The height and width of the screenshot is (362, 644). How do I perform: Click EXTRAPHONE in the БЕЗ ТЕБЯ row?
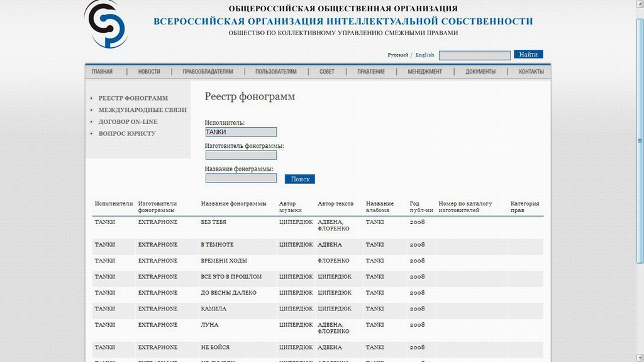click(158, 222)
